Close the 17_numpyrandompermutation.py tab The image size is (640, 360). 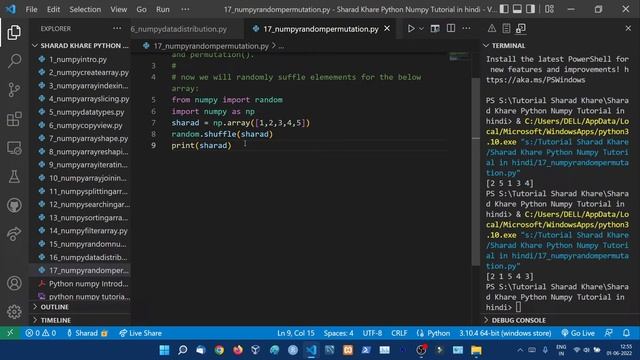[387, 29]
